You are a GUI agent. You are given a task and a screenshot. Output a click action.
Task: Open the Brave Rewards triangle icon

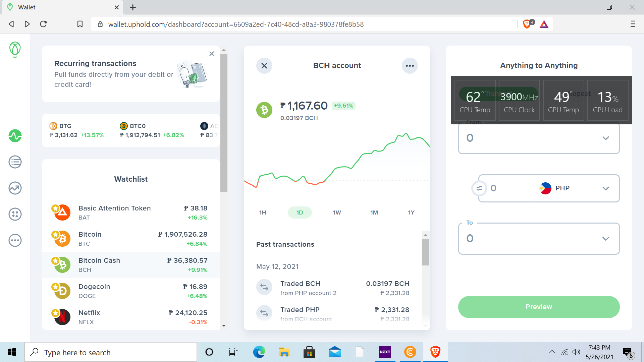click(x=544, y=24)
